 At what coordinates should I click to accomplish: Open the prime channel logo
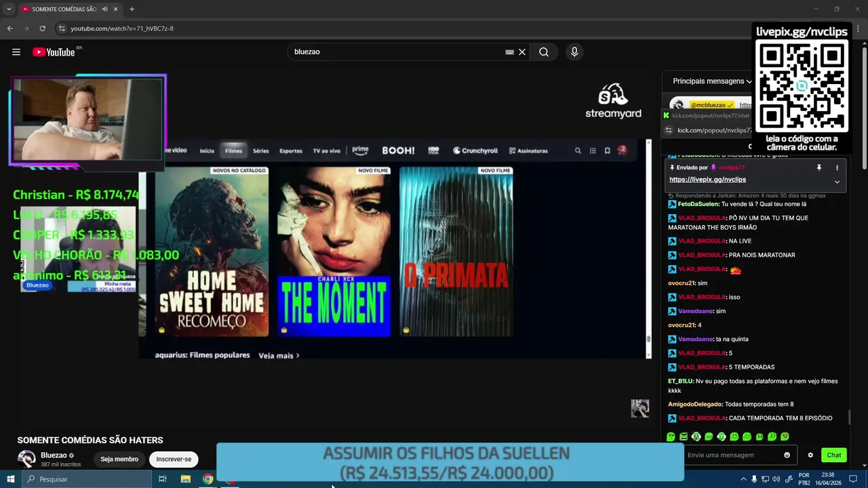point(360,150)
